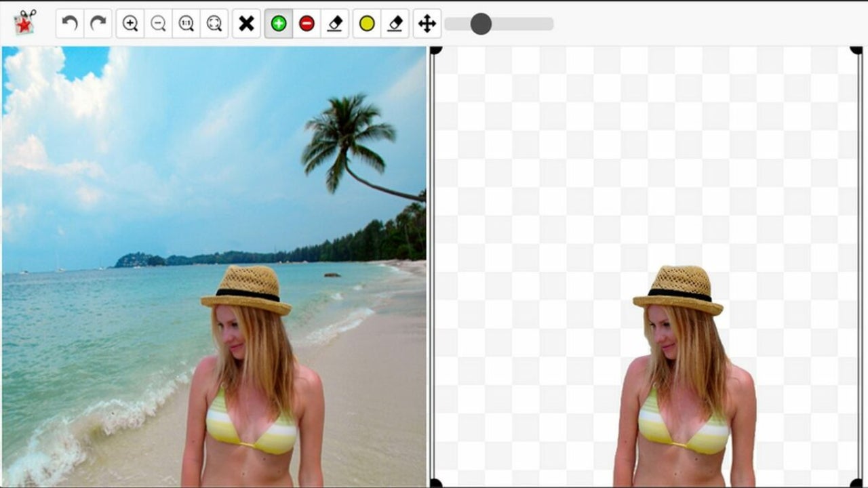The height and width of the screenshot is (488, 868).
Task: Reset zoom to 1:1 scale
Action: pos(186,23)
